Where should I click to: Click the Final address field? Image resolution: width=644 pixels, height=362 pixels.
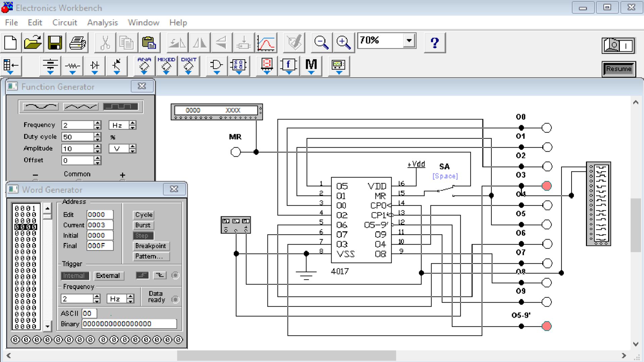click(100, 246)
